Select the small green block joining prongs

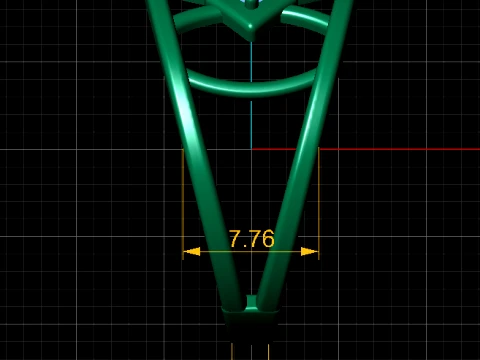click(251, 302)
